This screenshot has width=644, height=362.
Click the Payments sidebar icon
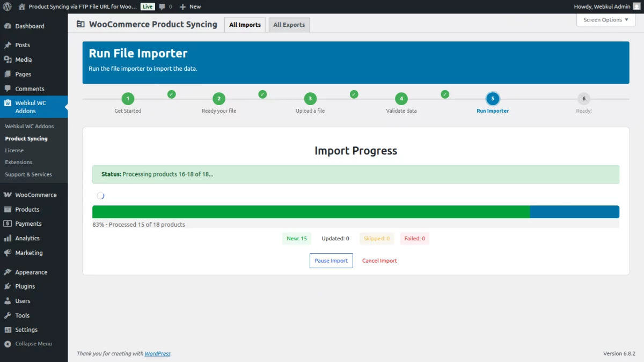(8, 224)
